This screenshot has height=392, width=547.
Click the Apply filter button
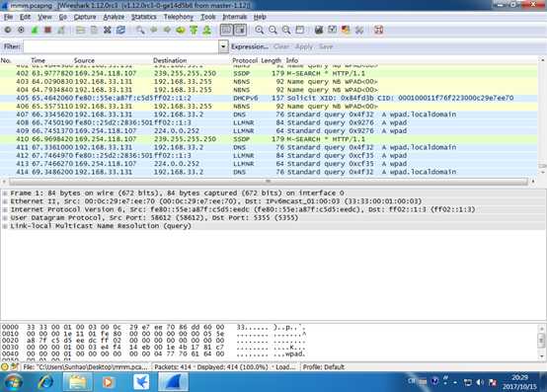pyautogui.click(x=304, y=46)
